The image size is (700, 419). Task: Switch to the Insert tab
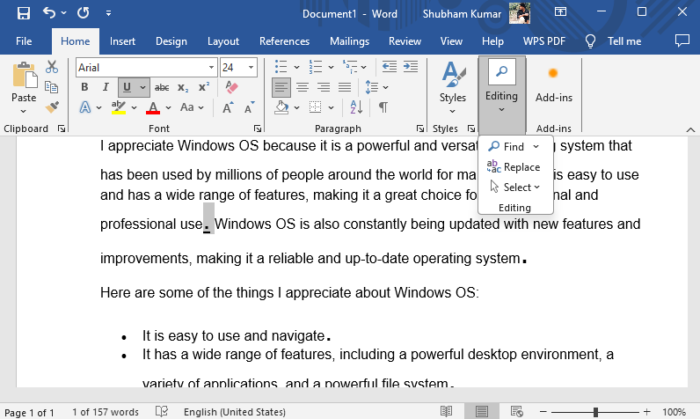(x=123, y=41)
